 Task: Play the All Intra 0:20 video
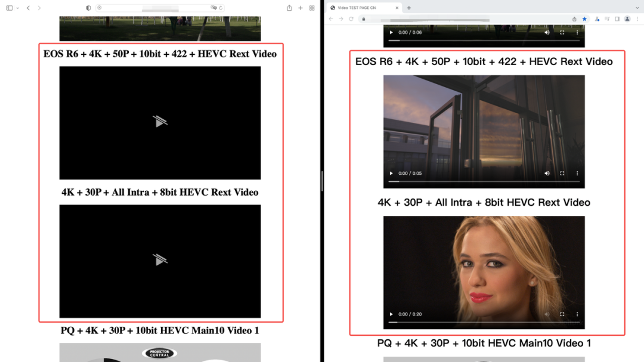click(391, 314)
